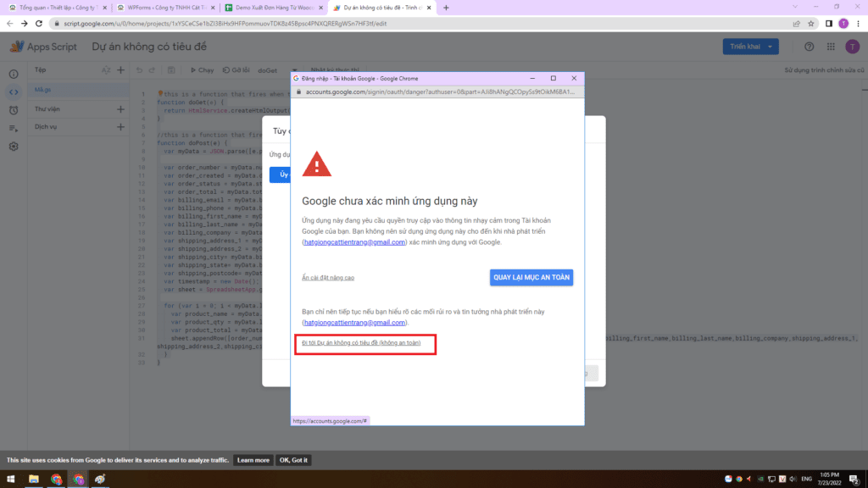This screenshot has height=488, width=868.
Task: Click Learn more in the cookie banner
Action: click(253, 460)
